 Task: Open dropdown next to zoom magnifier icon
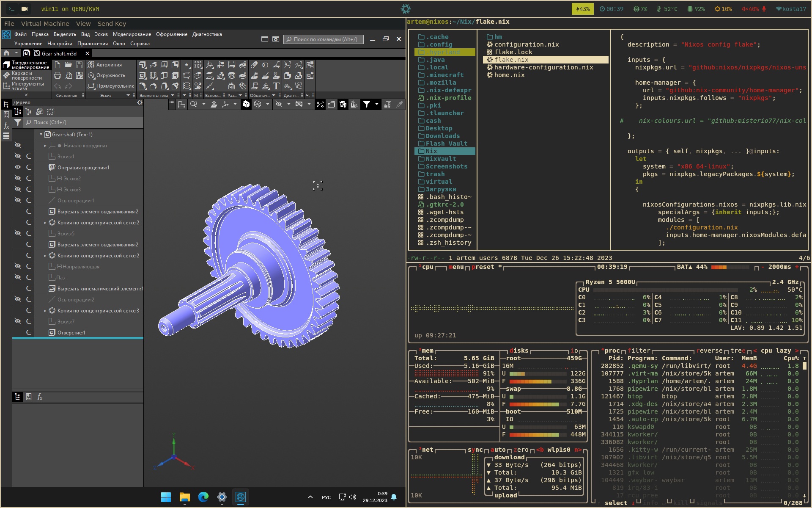[204, 104]
